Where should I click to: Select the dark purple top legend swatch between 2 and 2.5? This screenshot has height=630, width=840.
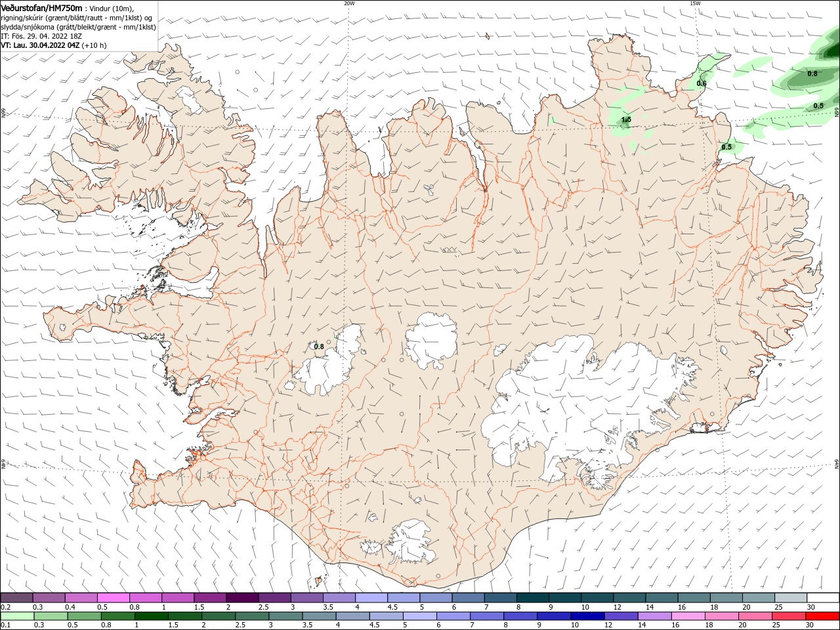(x=242, y=597)
